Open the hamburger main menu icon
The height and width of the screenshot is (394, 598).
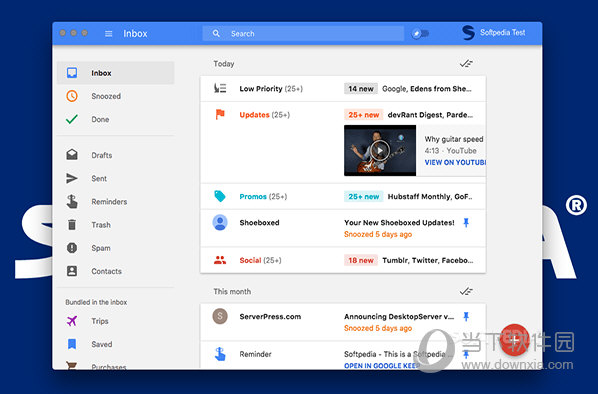click(109, 34)
